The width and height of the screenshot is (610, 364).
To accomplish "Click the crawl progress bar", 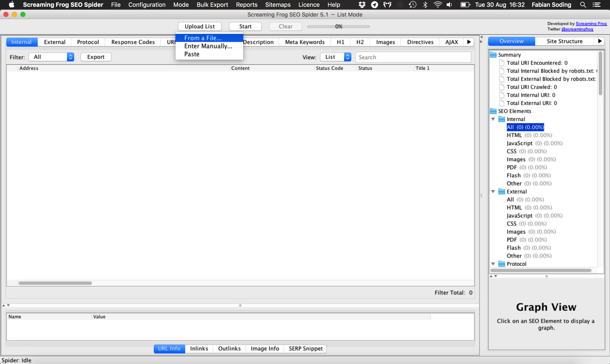I will (x=338, y=26).
